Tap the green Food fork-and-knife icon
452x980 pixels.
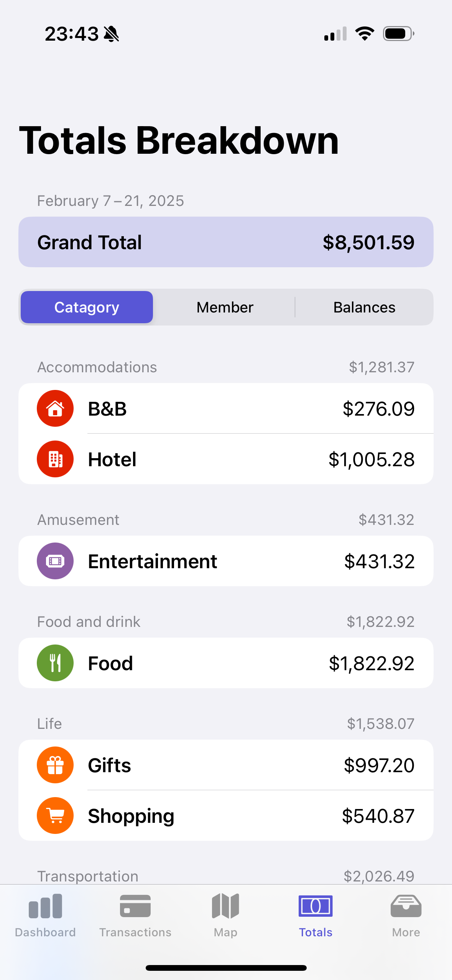pos(55,663)
